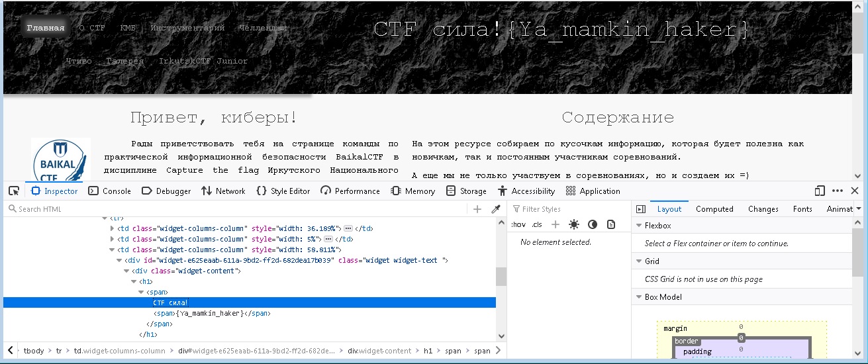Toggle the :hov pseudo-class panel

[518, 224]
